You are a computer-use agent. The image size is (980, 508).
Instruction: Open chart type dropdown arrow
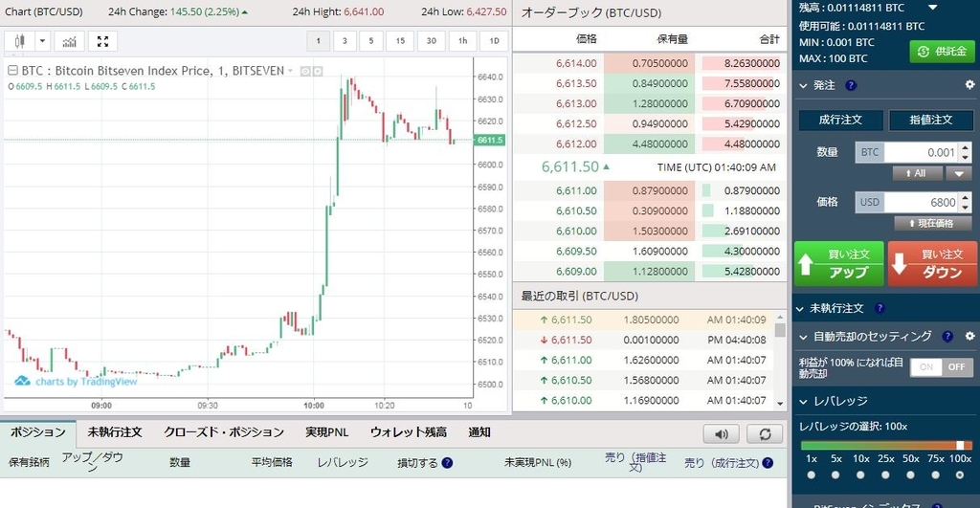42,41
